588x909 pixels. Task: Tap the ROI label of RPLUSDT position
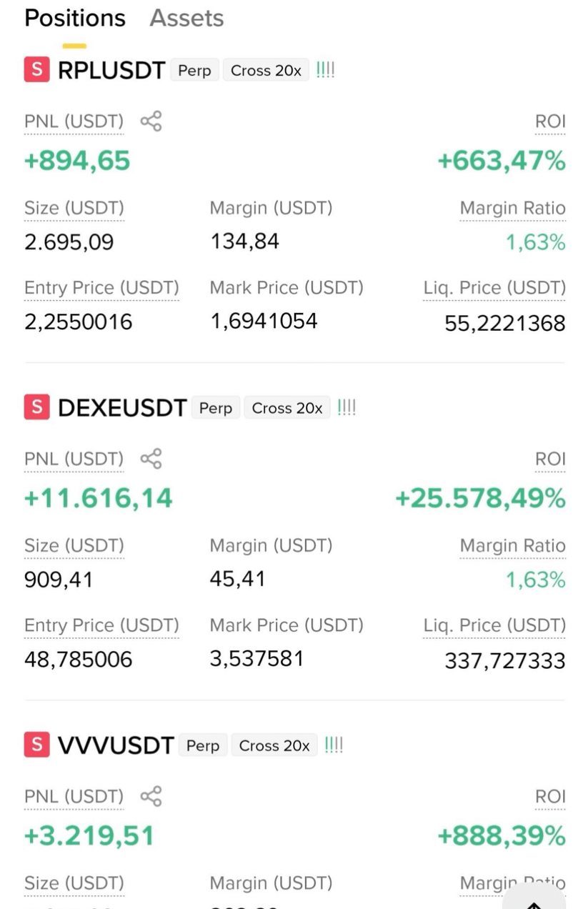[550, 122]
